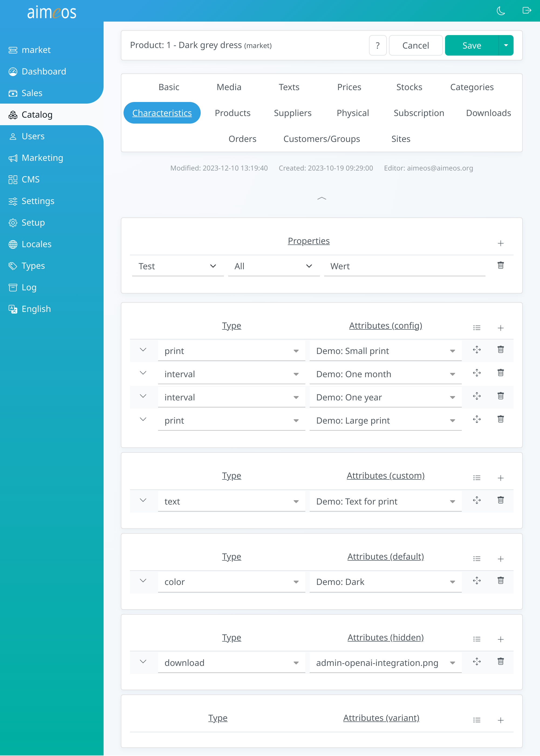
Task: Click move handle for Demo: Text for print
Action: pos(477,500)
